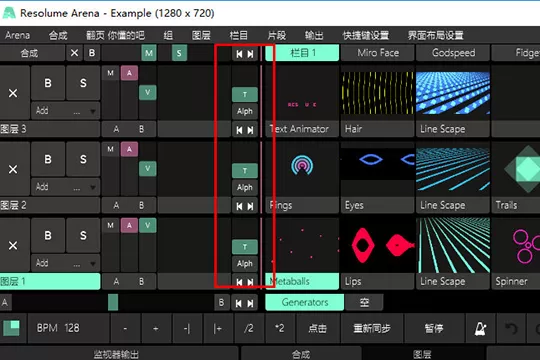Click BPM plus button

[156, 328]
